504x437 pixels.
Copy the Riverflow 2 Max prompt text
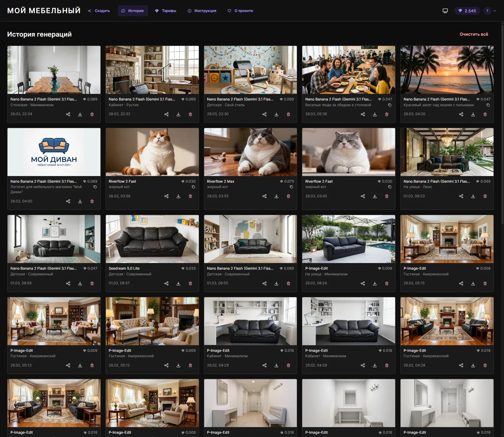point(291,187)
